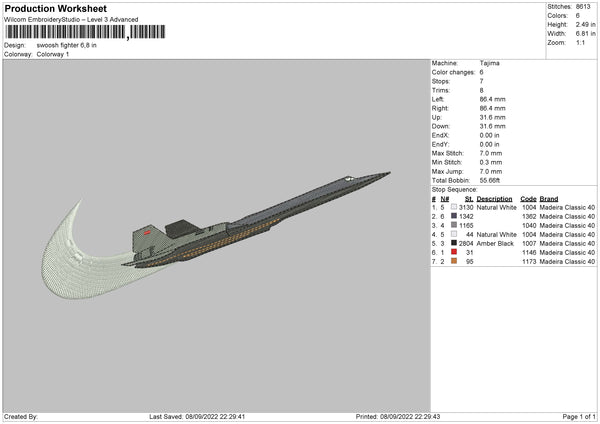Screen dimensions: 600x424
Task: Select the Stitches value "8613"
Action: coord(583,7)
